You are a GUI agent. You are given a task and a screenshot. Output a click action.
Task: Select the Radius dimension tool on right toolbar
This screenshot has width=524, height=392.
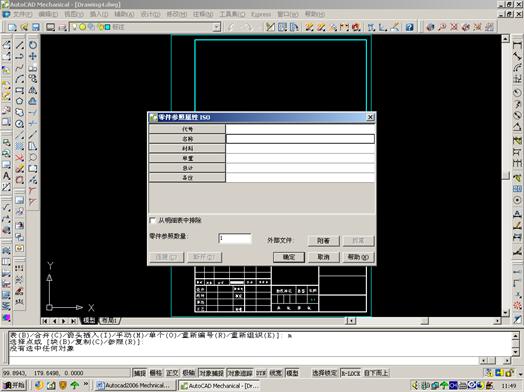(517, 93)
